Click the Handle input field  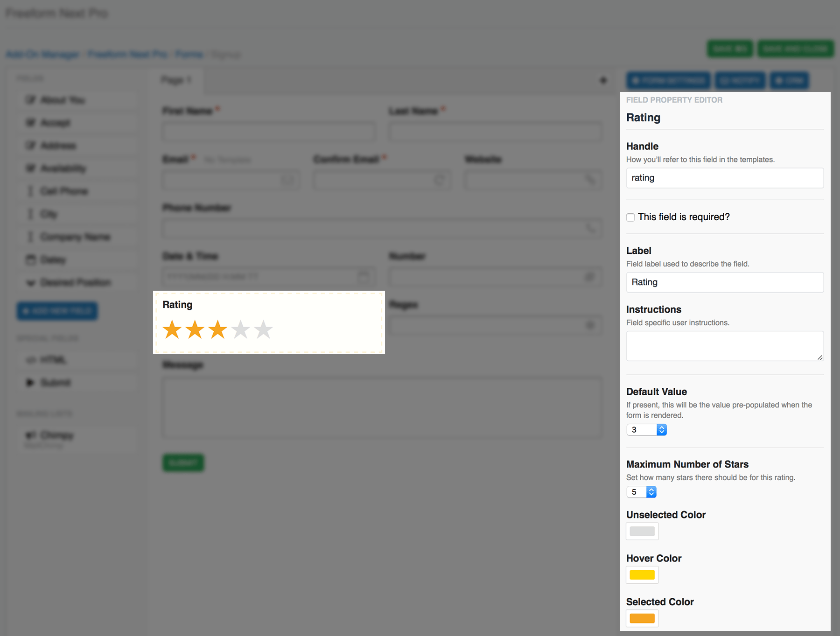(725, 178)
